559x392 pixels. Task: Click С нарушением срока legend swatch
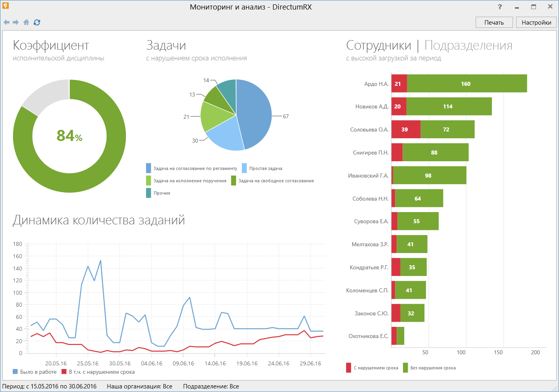(349, 368)
